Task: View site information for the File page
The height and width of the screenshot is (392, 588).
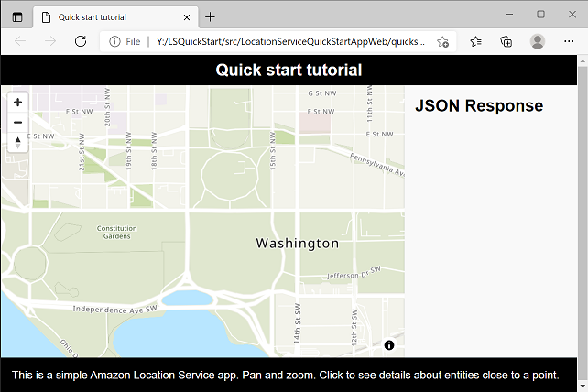Action: point(115,41)
